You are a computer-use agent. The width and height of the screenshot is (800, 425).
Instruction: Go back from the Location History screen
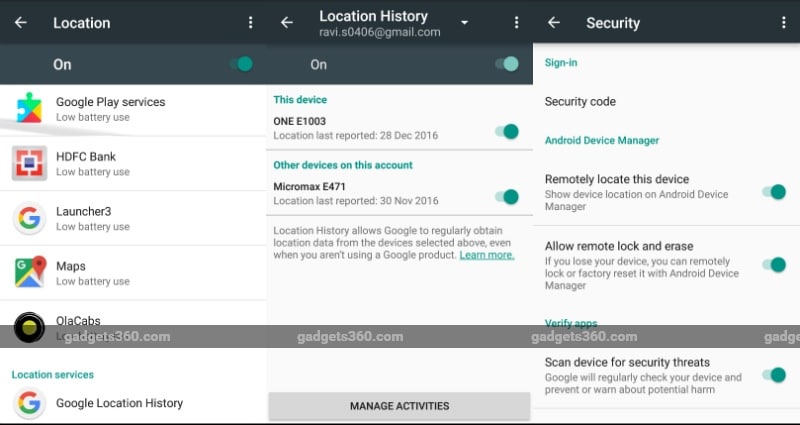[287, 22]
